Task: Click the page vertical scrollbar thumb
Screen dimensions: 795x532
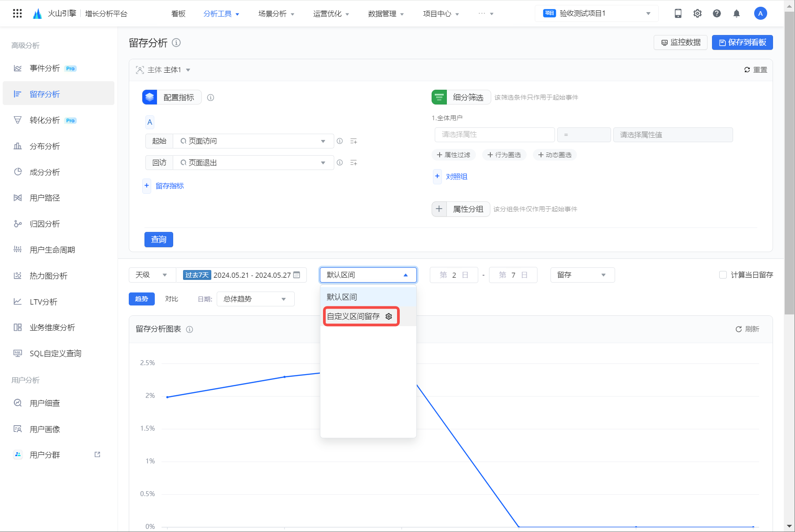Action: click(x=789, y=164)
